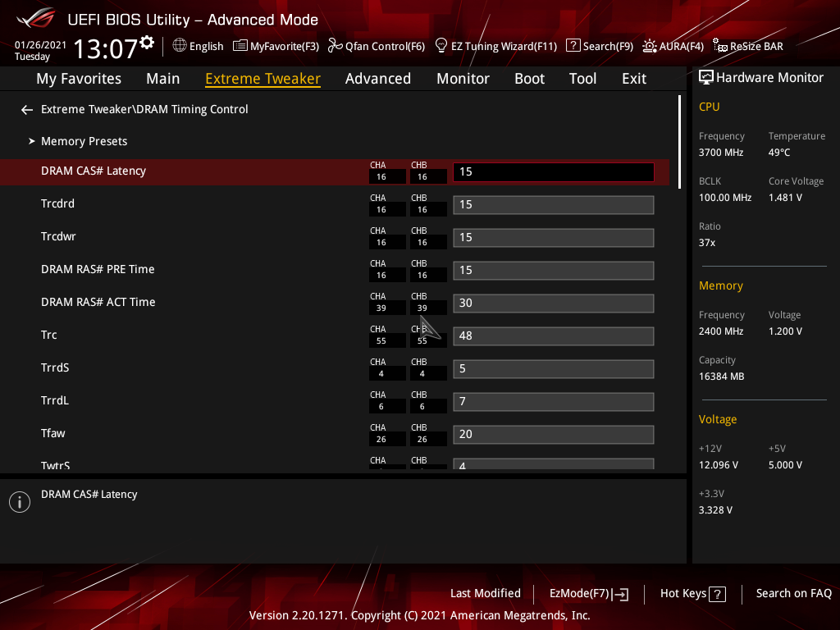
Task: Click the CHA value 55 for Trc
Action: 387,340
